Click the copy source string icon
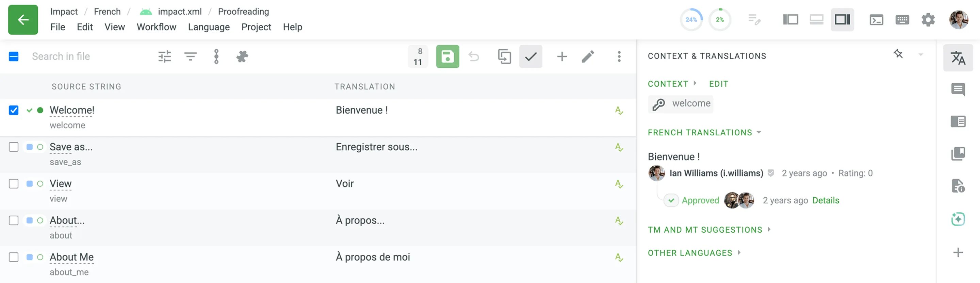The width and height of the screenshot is (980, 283). [x=504, y=57]
